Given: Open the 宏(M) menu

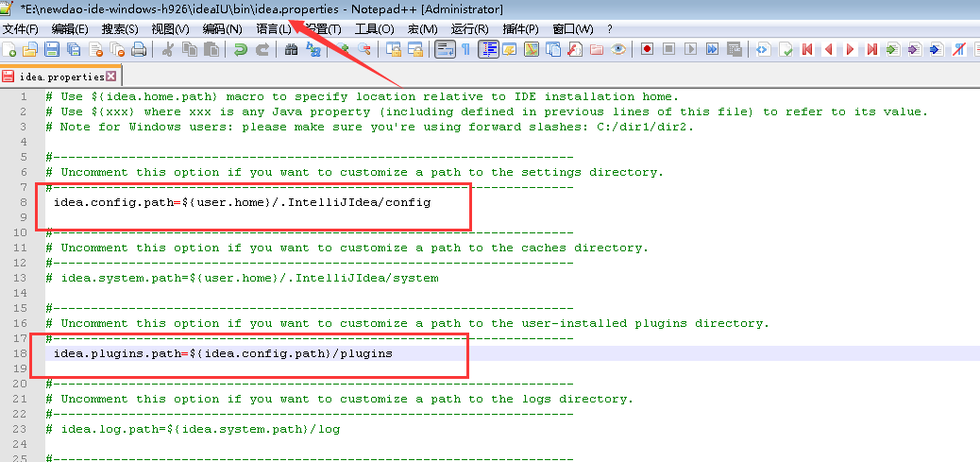Looking at the screenshot, I should point(423,28).
